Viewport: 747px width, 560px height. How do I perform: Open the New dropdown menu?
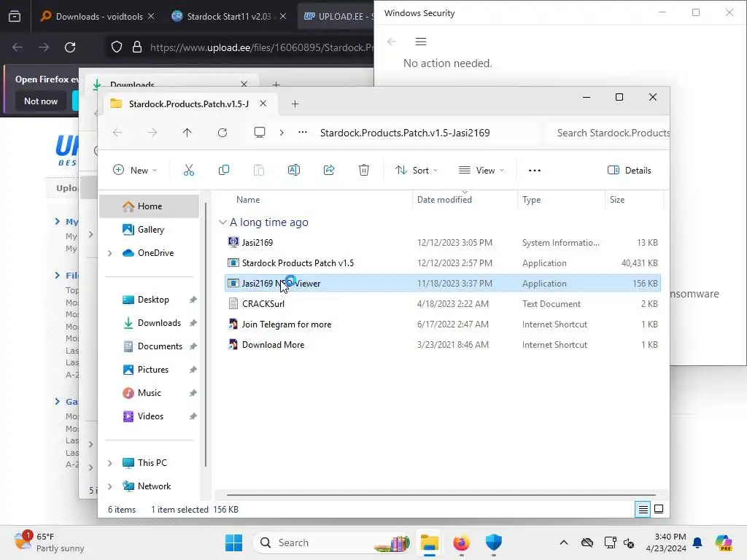pos(135,170)
